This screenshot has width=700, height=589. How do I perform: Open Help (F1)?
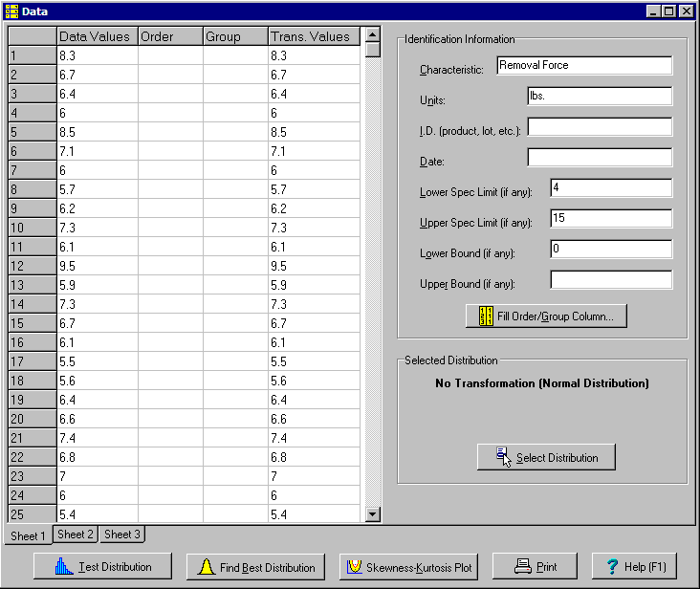pos(634,566)
